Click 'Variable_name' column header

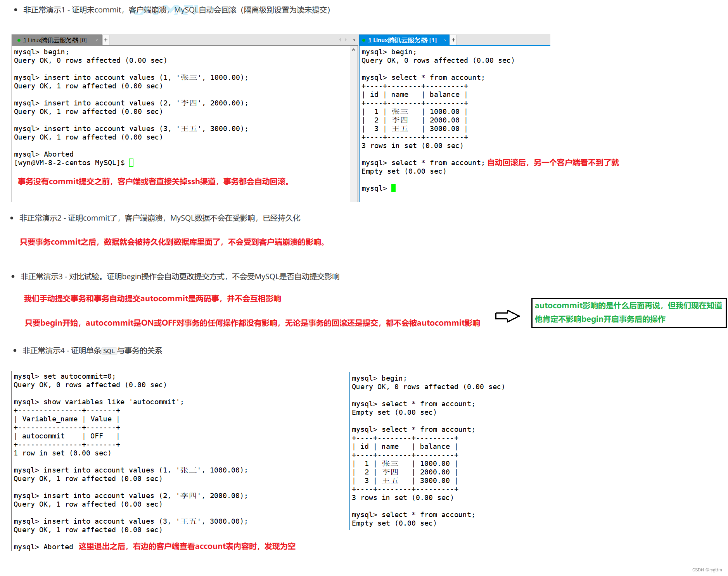(50, 419)
